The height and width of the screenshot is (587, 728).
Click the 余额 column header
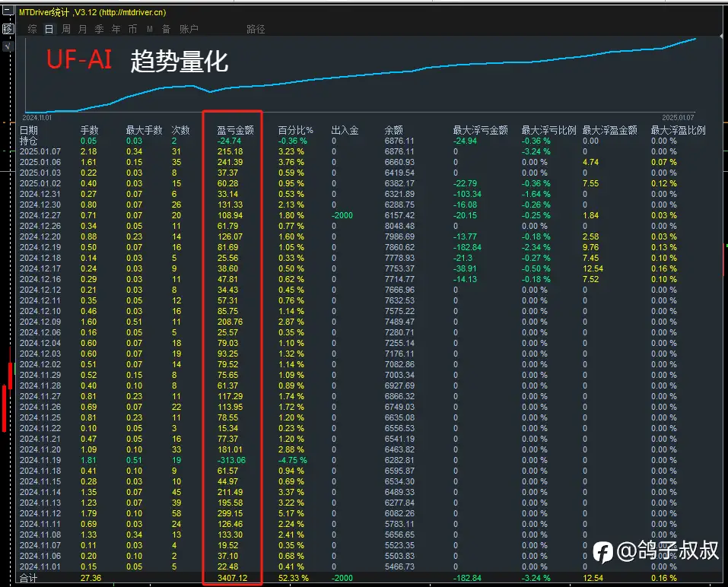(x=394, y=130)
